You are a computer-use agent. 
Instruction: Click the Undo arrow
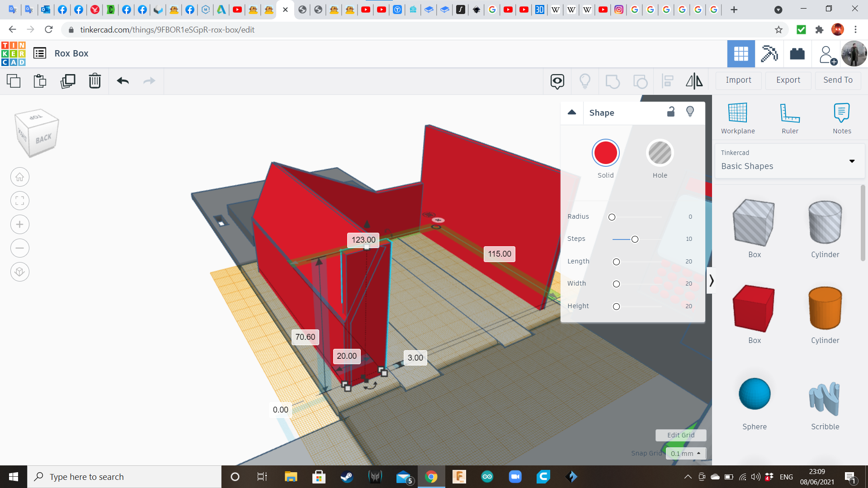click(123, 81)
